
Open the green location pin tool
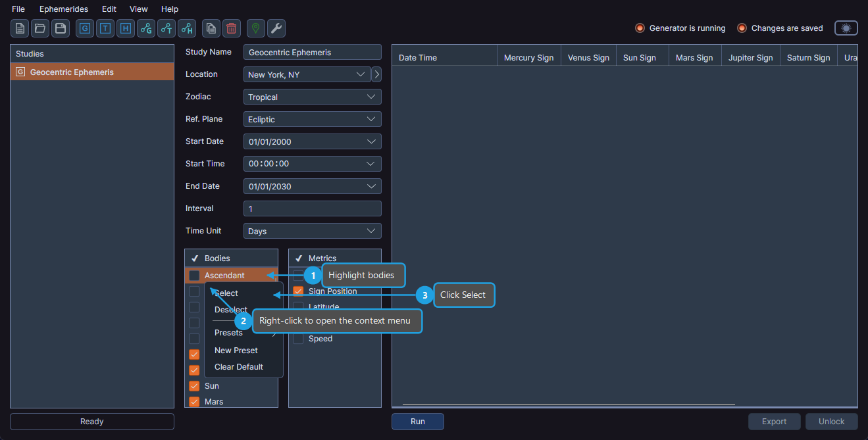click(255, 28)
